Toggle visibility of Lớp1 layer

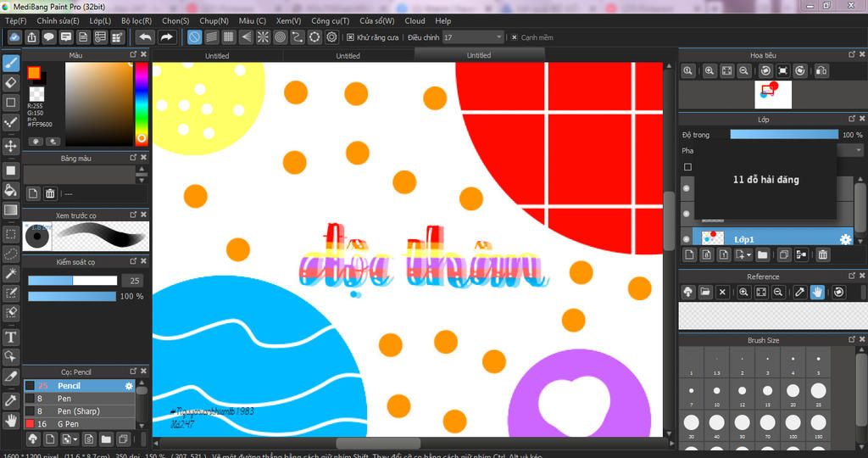(687, 239)
